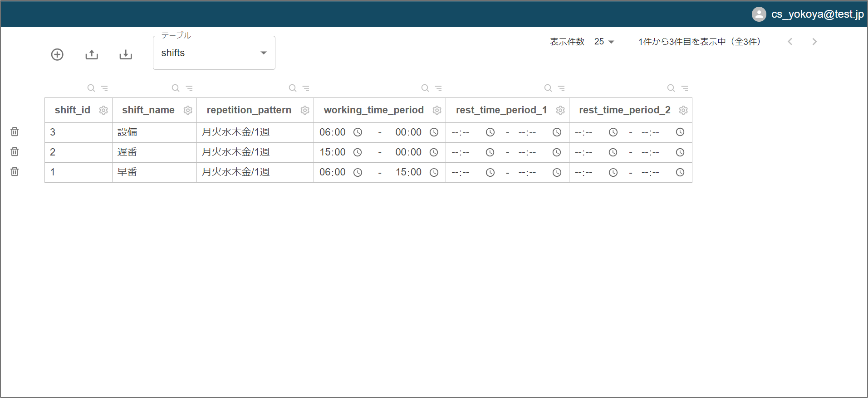Image resolution: width=868 pixels, height=398 pixels.
Task: Open filter for rest_time_period_1 column
Action: 561,88
